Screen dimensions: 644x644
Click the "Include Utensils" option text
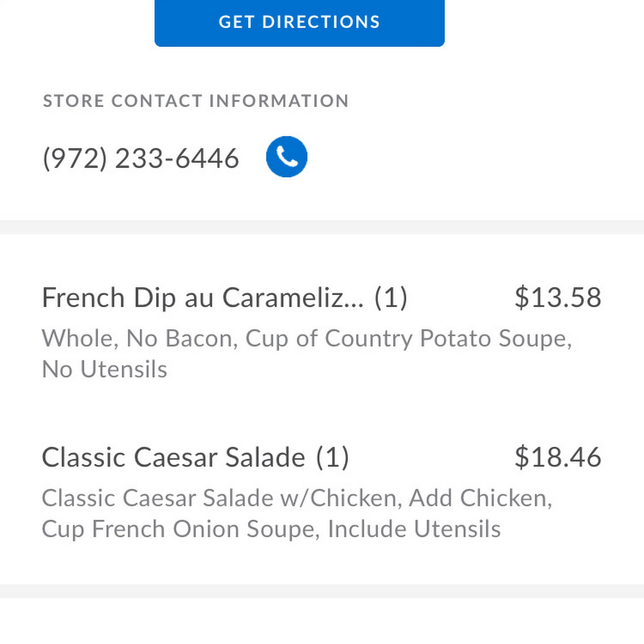tap(414, 529)
